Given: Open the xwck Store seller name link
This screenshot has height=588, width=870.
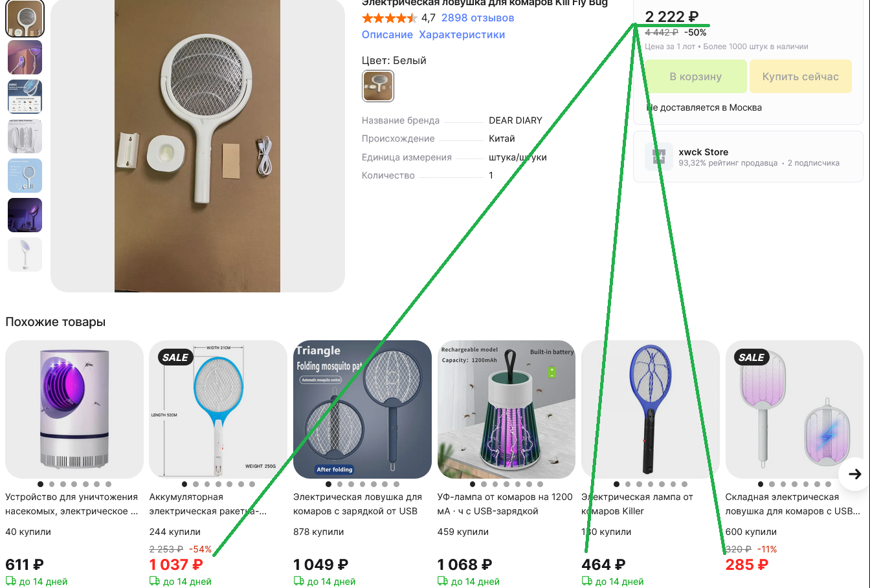Looking at the screenshot, I should 704,152.
